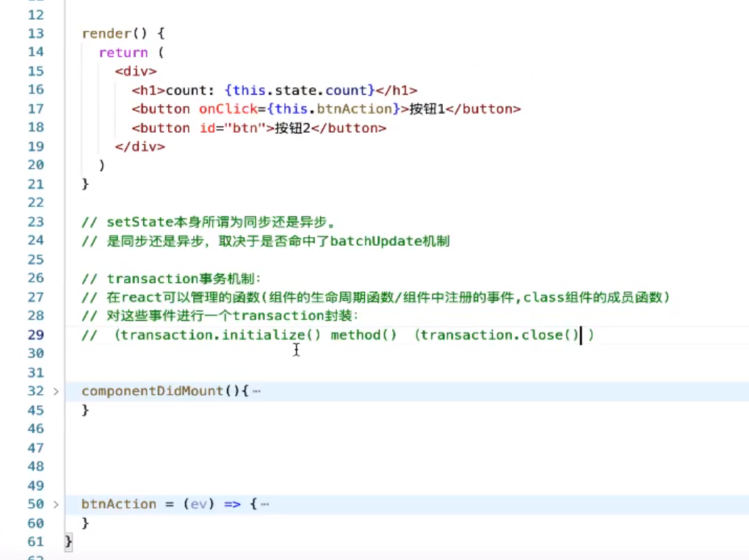Image resolution: width=749 pixels, height=560 pixels.
Task: Select line number 50 next to btnAction
Action: pyautogui.click(x=35, y=504)
